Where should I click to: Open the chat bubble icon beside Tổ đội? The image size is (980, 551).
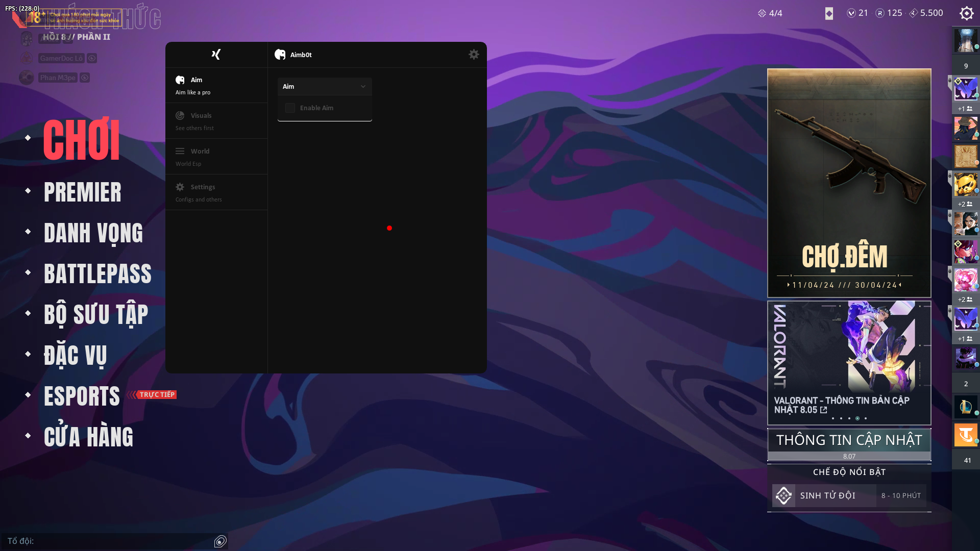click(220, 541)
